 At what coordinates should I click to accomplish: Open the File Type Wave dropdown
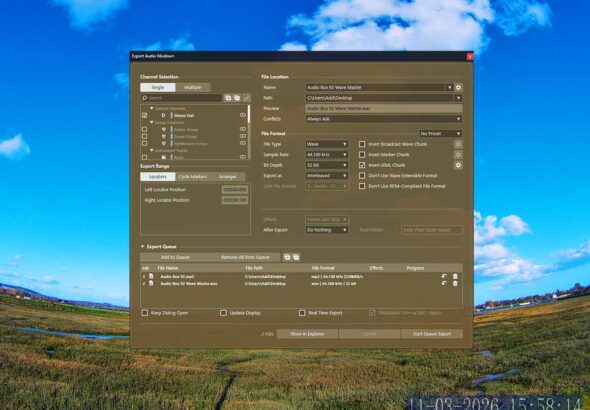(x=327, y=144)
